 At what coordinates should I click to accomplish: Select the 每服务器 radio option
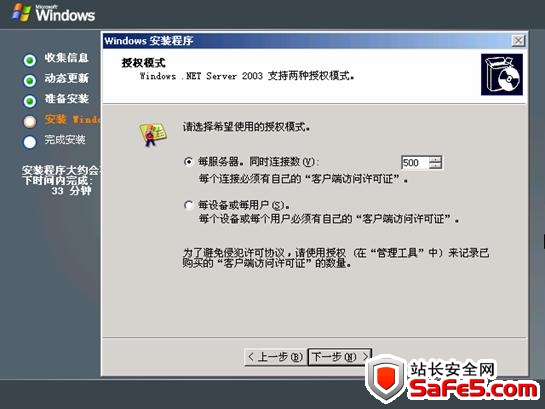click(188, 162)
